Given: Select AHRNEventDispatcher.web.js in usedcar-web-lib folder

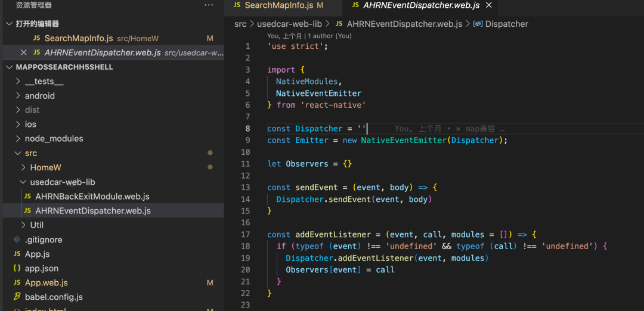Looking at the screenshot, I should pyautogui.click(x=93, y=211).
